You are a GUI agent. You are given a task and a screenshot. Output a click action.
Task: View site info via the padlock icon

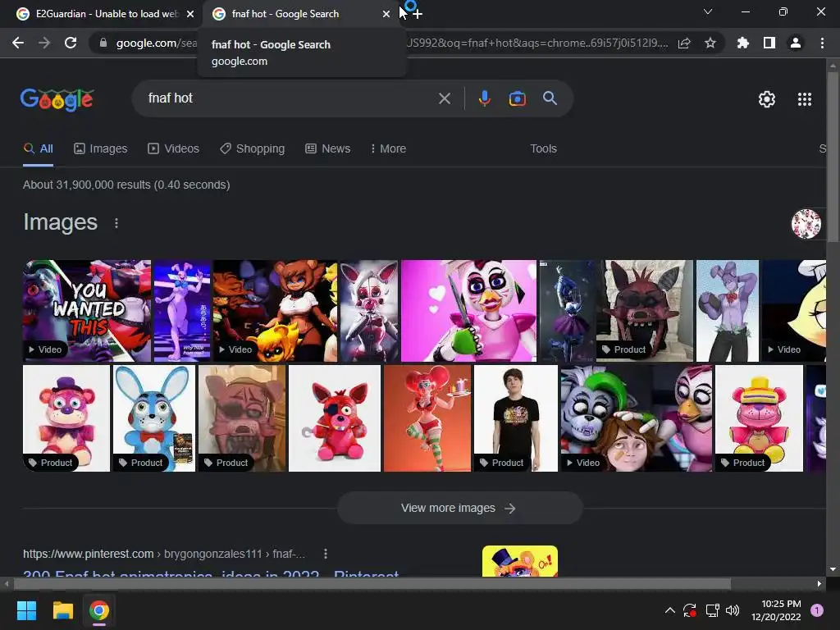click(x=103, y=43)
